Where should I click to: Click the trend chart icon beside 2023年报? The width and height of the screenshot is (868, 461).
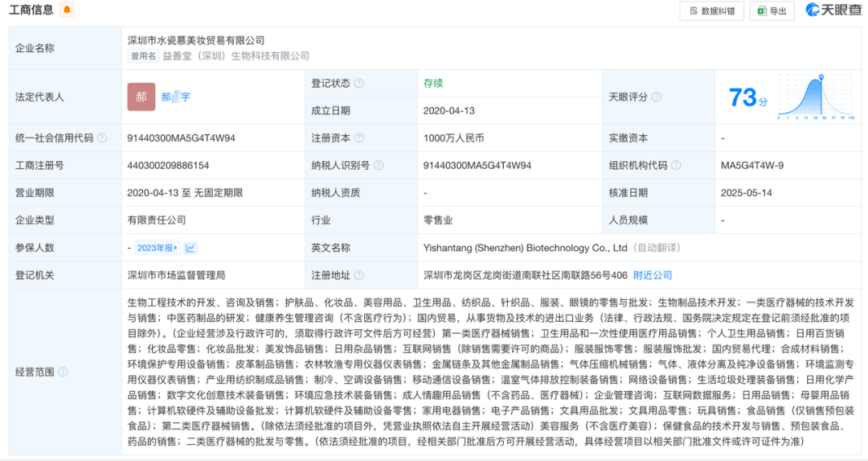190,248
